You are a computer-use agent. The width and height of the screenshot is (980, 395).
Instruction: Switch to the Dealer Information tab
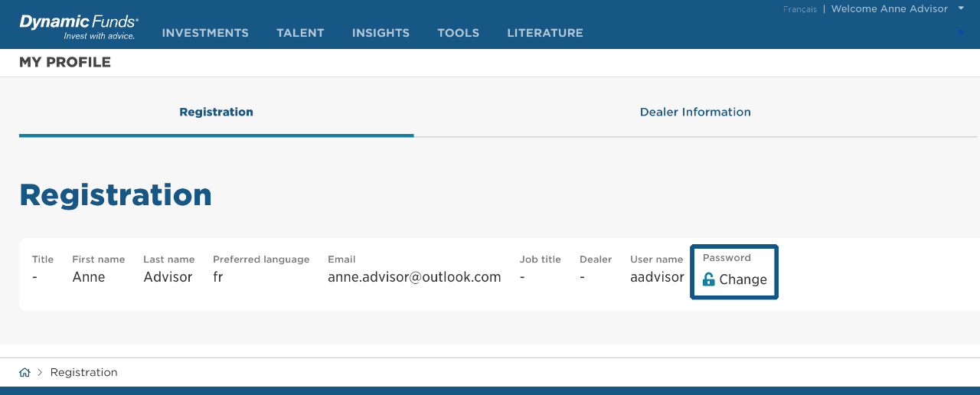point(695,112)
